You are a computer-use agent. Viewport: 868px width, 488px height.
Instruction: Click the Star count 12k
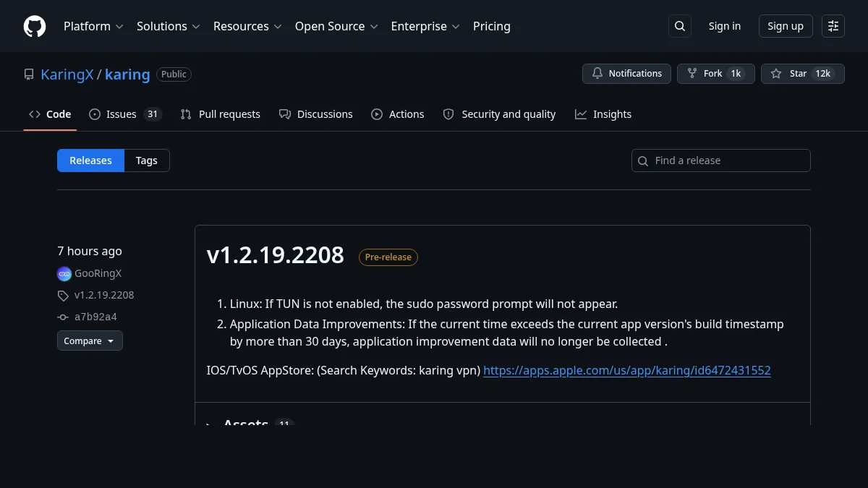click(x=823, y=74)
